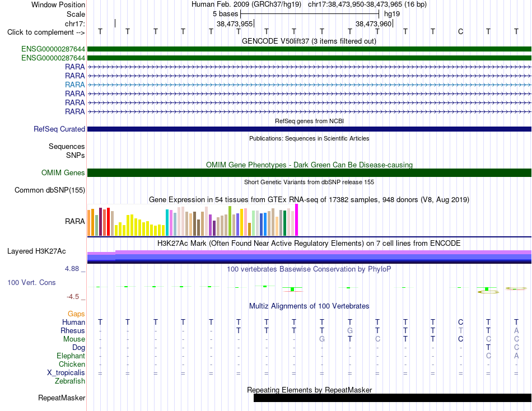Open the H3K27Ac Mark ENCODE track title
The width and height of the screenshot is (532, 411).
(x=309, y=244)
